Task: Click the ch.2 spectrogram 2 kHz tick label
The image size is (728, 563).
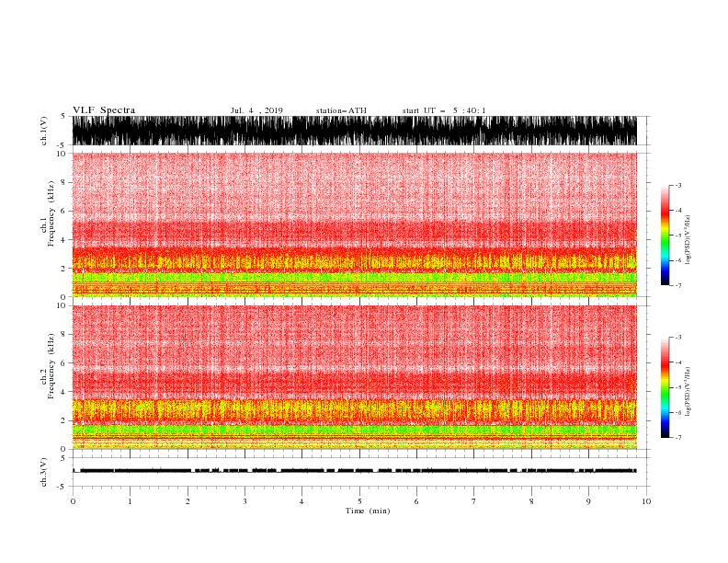Action: pos(63,420)
